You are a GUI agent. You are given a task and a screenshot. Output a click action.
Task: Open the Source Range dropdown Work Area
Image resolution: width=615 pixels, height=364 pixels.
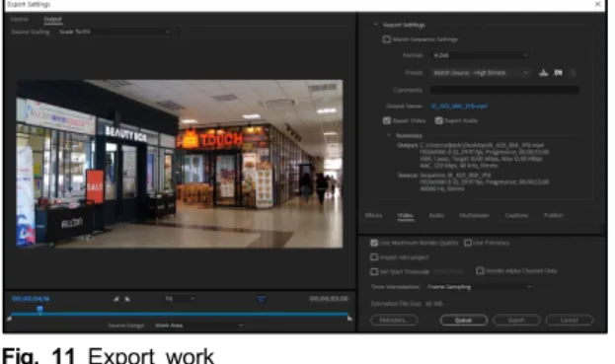[x=198, y=326]
